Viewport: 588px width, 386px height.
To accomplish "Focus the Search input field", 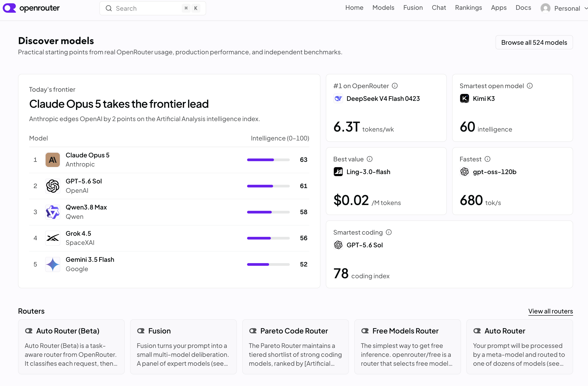I will pyautogui.click(x=153, y=8).
